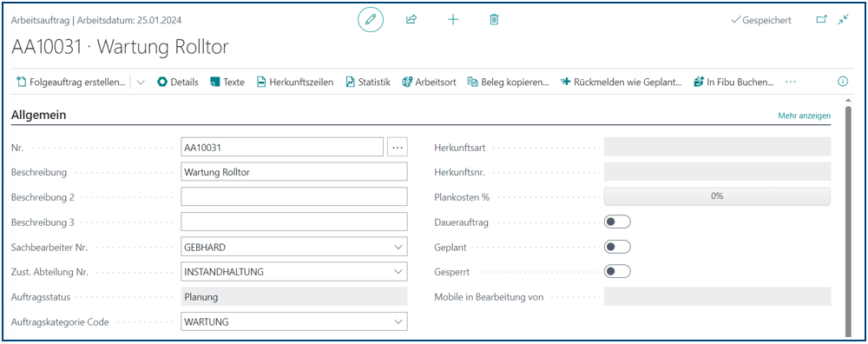Click the plus icon to create new

[x=453, y=20]
